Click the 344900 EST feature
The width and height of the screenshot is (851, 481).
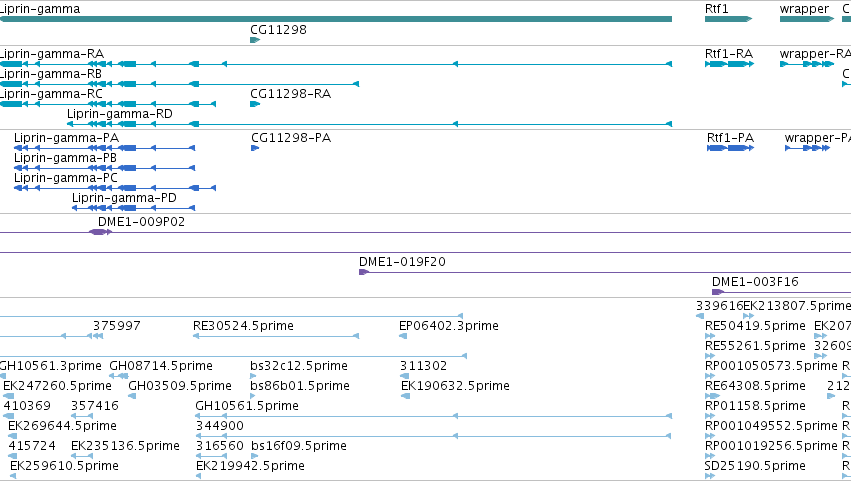434,436
